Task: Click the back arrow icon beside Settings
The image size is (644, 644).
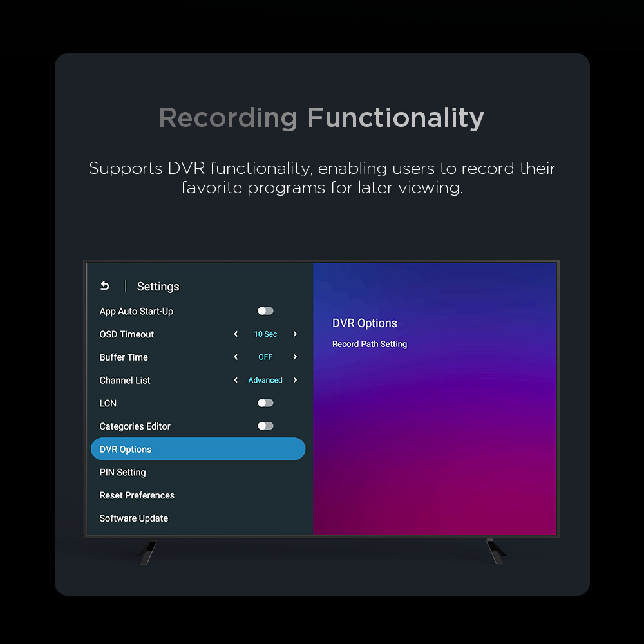Action: (x=105, y=285)
